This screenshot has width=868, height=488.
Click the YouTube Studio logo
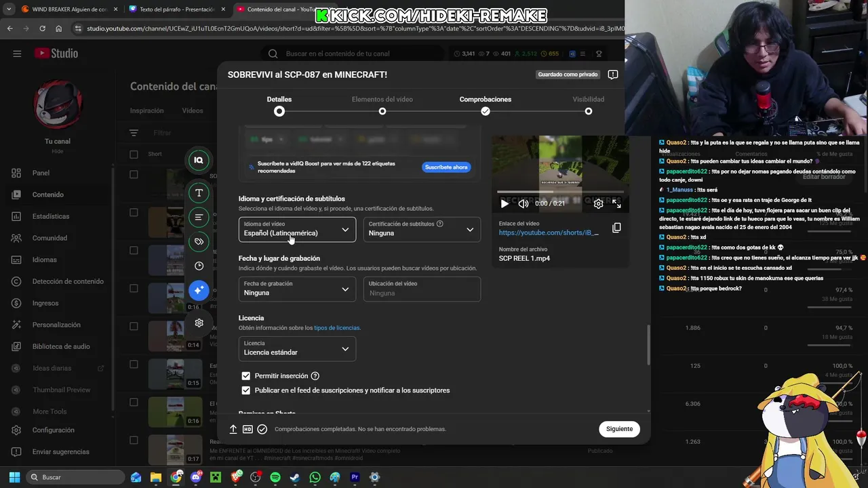(56, 54)
